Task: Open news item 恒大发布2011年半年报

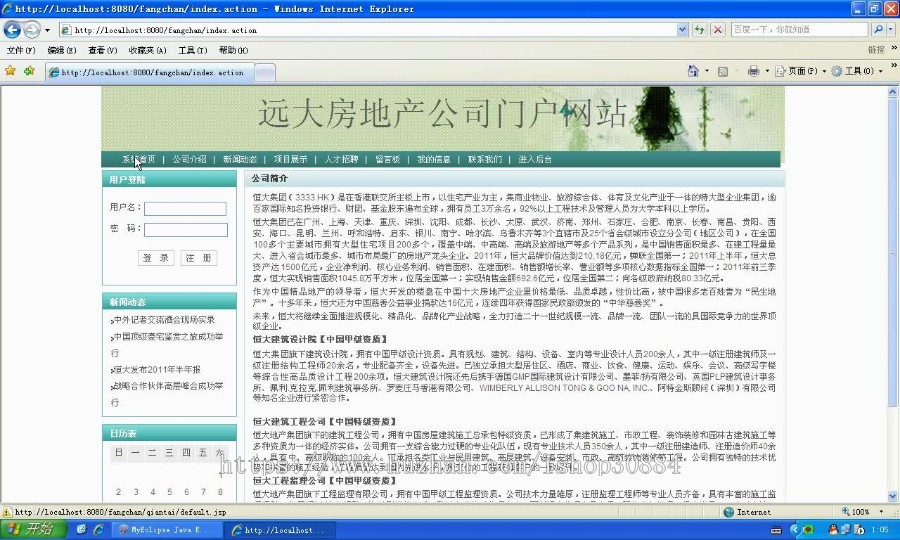Action: tap(156, 370)
